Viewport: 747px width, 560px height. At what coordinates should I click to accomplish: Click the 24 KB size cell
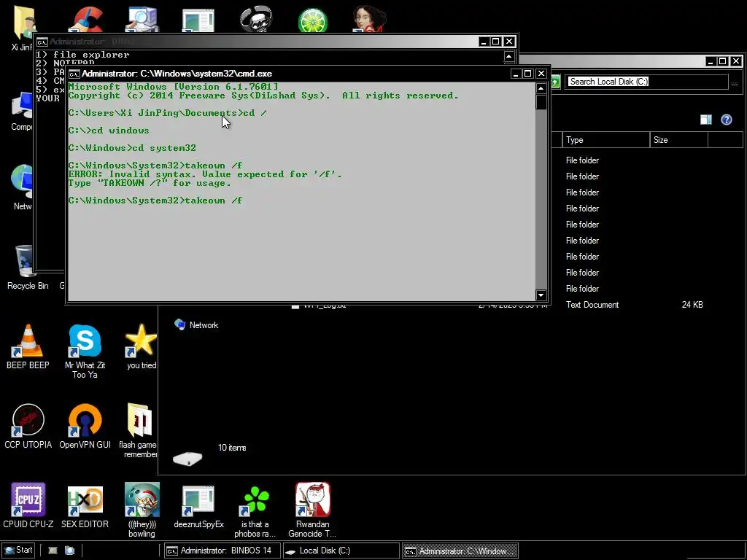click(692, 305)
